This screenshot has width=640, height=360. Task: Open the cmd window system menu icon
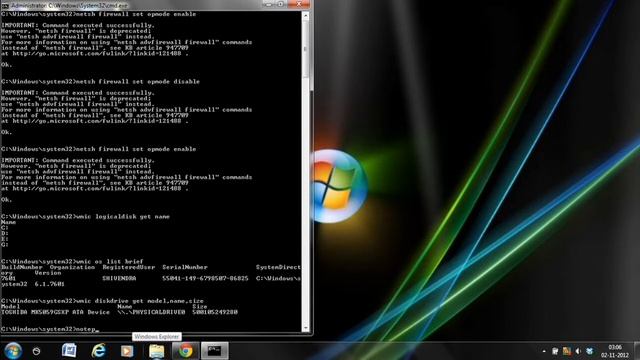click(4, 6)
